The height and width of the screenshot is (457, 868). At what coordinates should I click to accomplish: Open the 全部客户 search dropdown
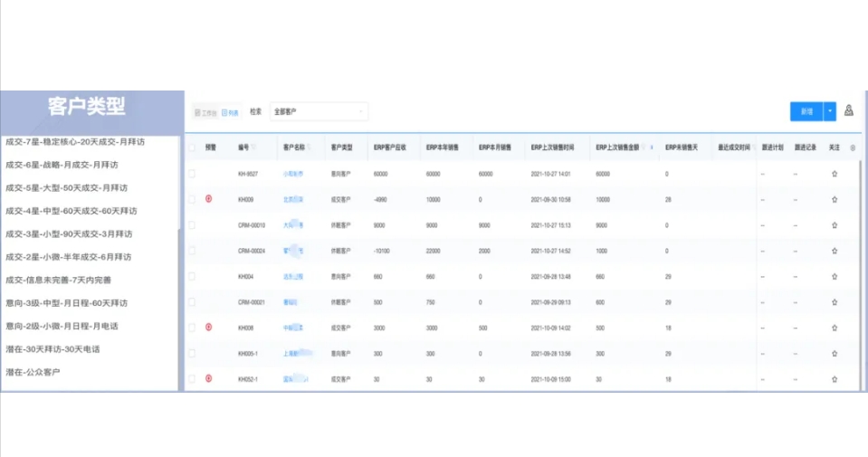pyautogui.click(x=319, y=111)
